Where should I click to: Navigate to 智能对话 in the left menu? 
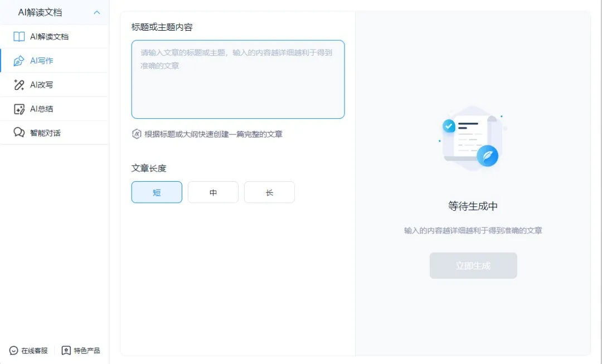(39, 133)
